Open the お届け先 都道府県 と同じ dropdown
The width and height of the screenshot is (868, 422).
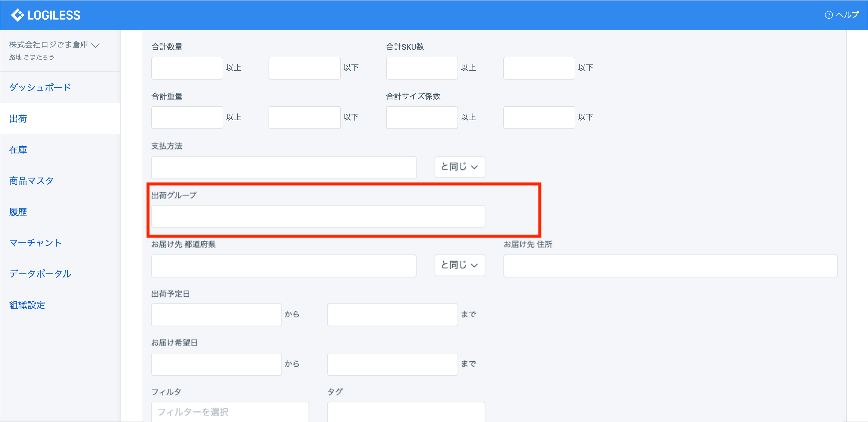[x=459, y=265]
